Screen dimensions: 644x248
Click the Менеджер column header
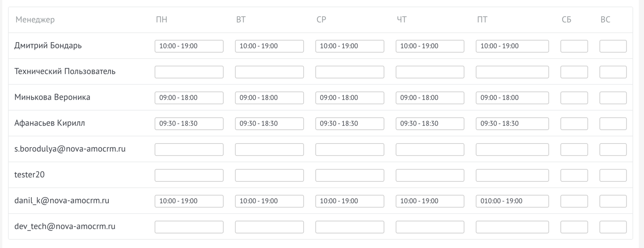(x=35, y=20)
